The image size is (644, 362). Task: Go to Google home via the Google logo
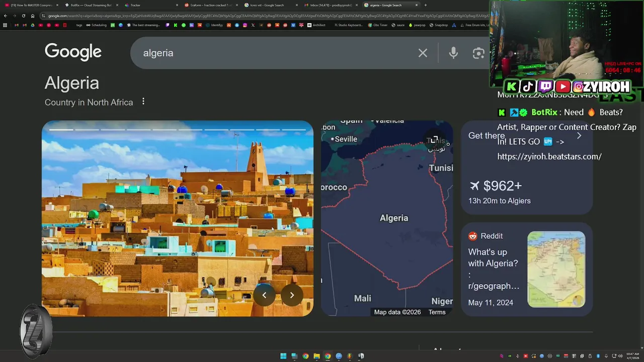click(73, 52)
